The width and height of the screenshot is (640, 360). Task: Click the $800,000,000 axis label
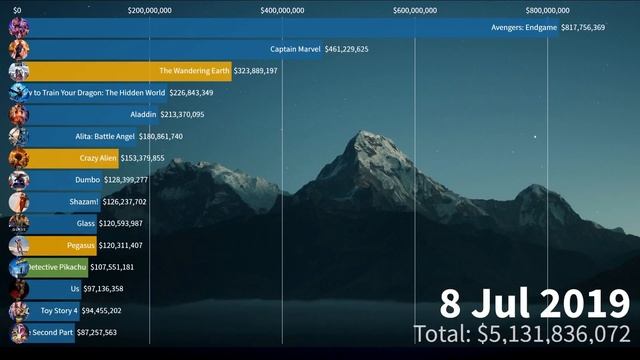click(547, 11)
